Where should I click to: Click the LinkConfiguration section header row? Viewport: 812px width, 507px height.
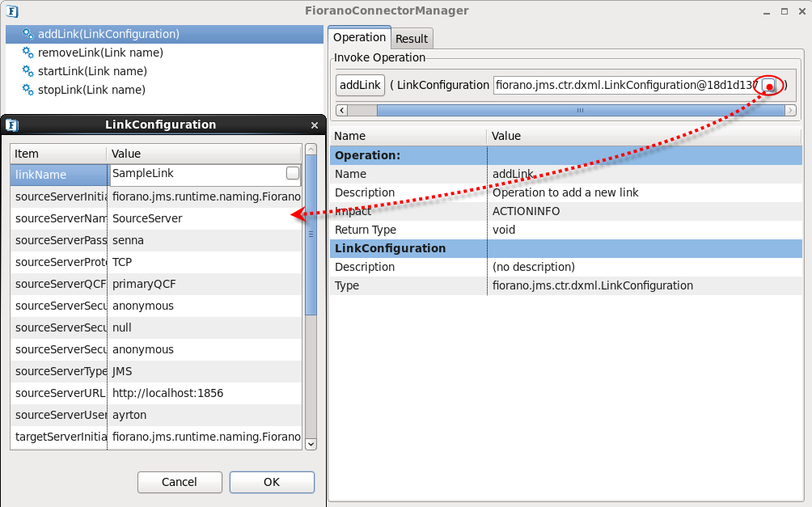tap(566, 248)
